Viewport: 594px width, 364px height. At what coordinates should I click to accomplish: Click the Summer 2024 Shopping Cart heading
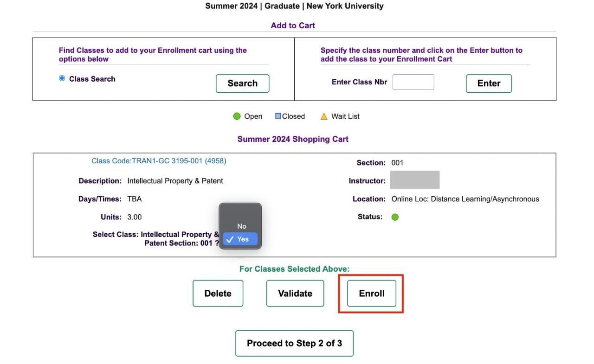click(x=293, y=139)
